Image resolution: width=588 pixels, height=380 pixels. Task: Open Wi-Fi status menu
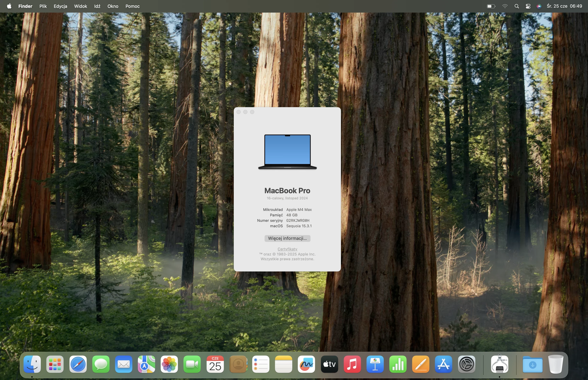[505, 6]
